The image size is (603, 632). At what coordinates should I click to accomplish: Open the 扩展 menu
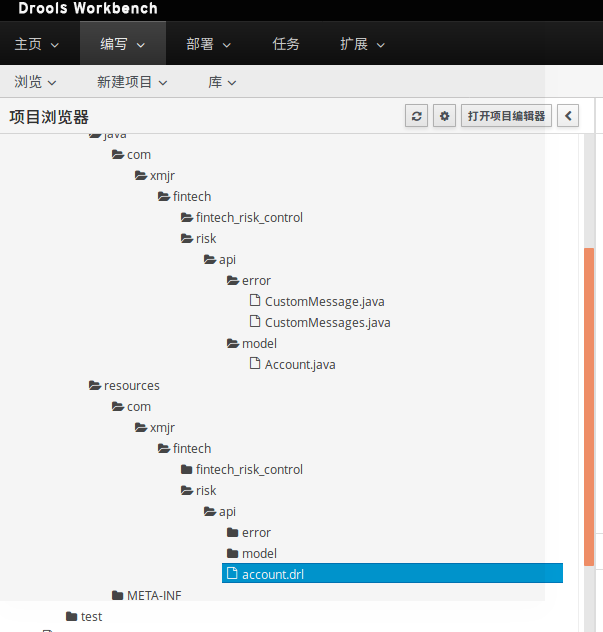pos(362,44)
